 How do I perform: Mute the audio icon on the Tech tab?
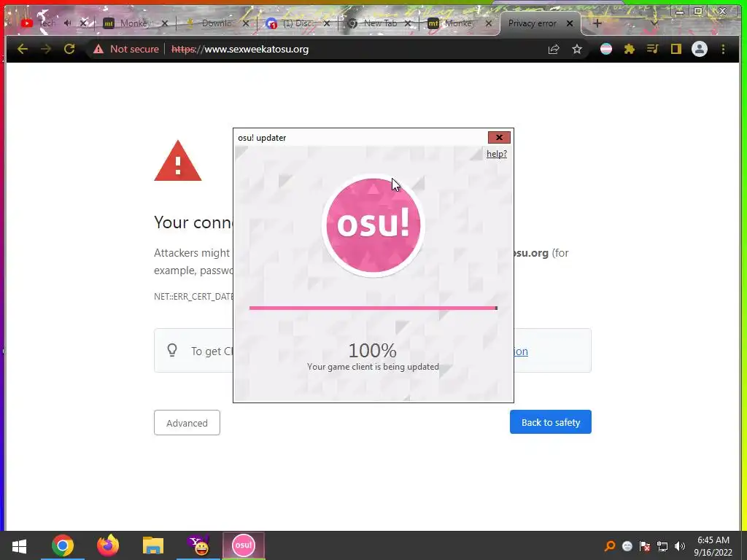[x=67, y=23]
